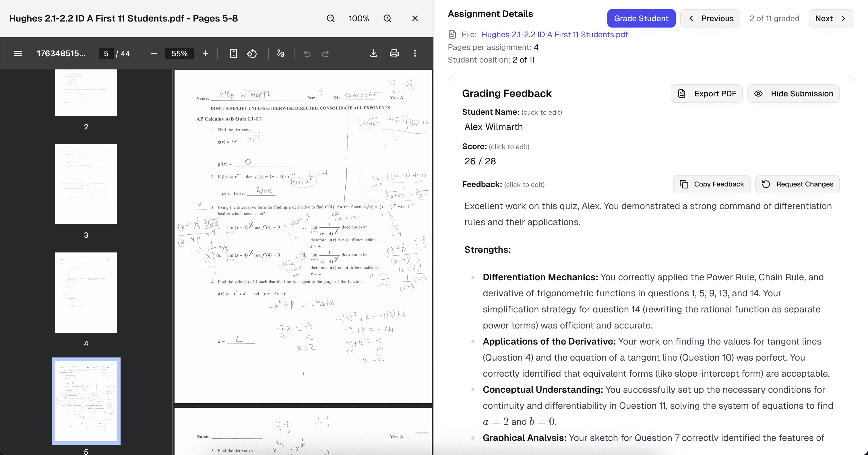Redo the last annotation
Viewport: 868px width, 455px height.
[325, 53]
